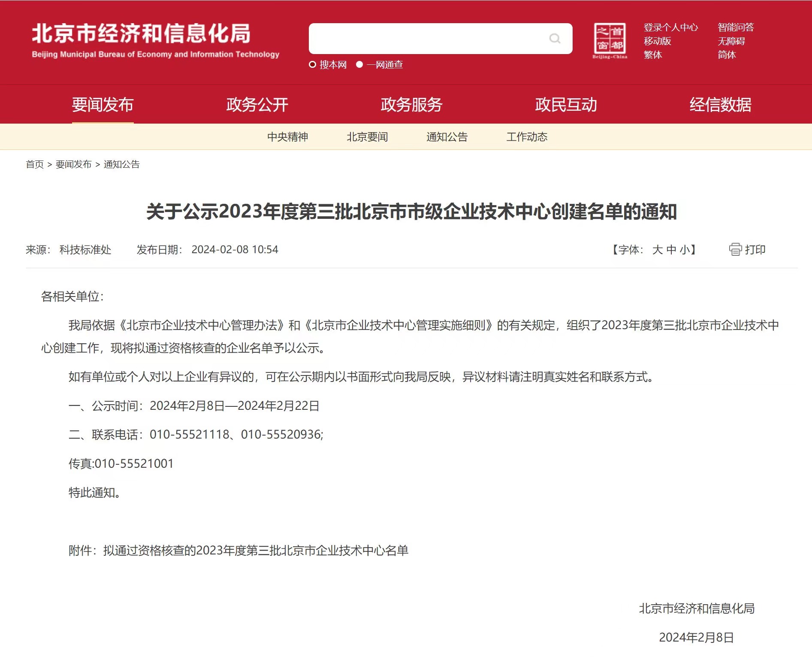This screenshot has width=812, height=663.
Task: Switch the site to 繁体 version
Action: [x=653, y=55]
